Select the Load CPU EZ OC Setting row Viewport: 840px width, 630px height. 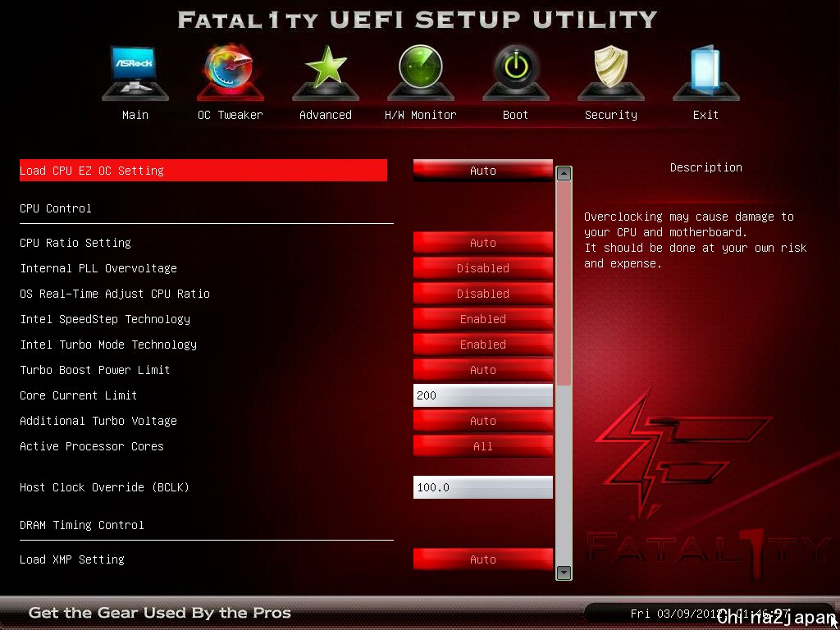coord(203,171)
